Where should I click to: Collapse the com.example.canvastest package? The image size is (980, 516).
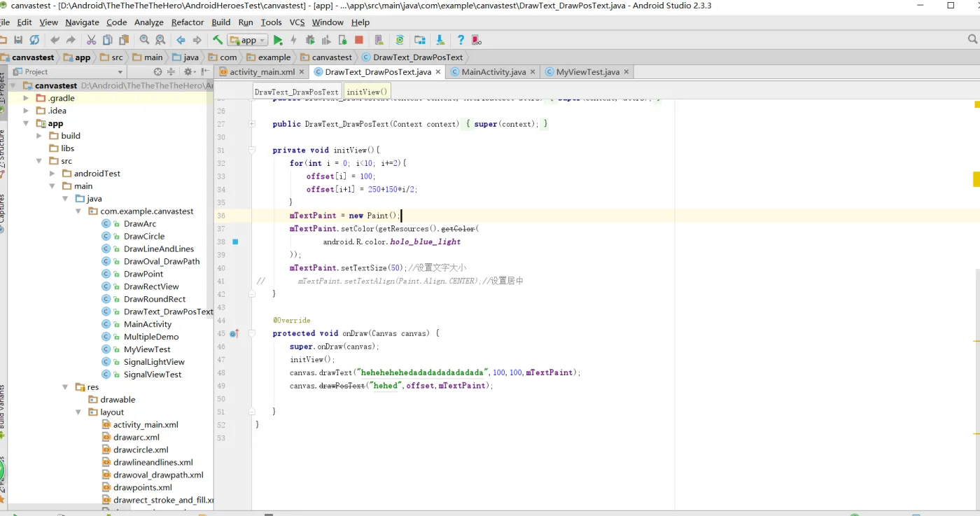coord(78,211)
